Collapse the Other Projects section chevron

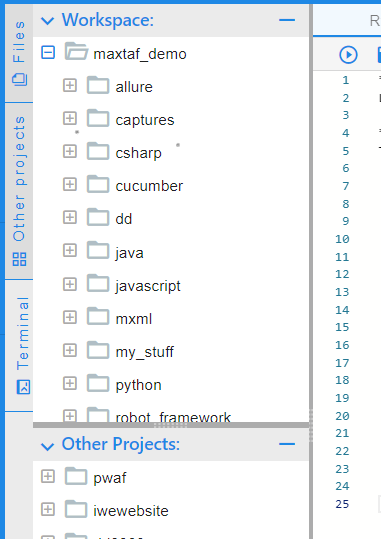[47, 446]
